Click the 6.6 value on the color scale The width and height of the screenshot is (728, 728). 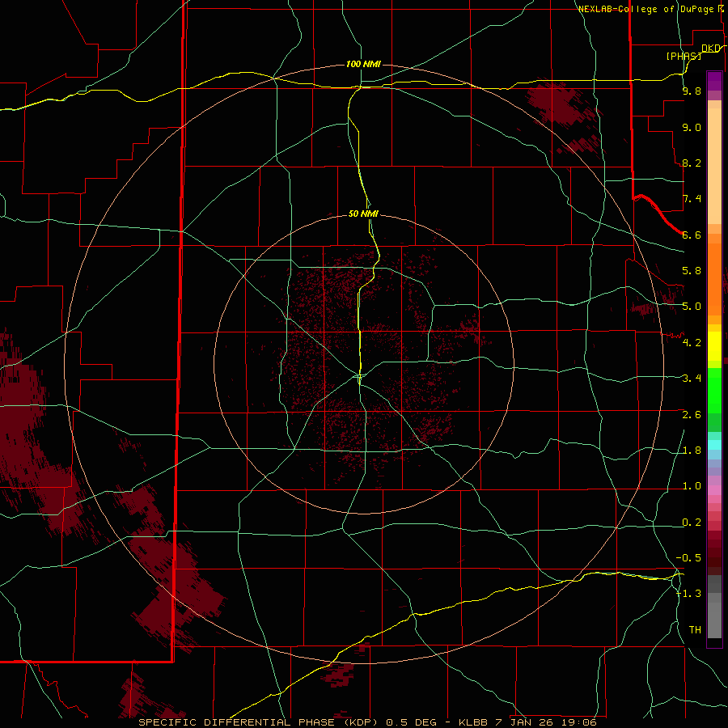[x=692, y=235]
